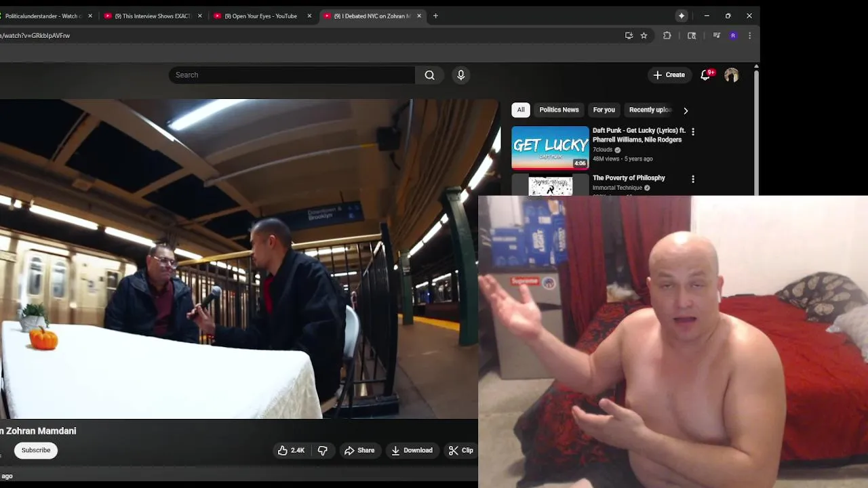Image resolution: width=868 pixels, height=488 pixels.
Task: Close the 'Open Your Eyes - YouTube' tab
Action: pos(309,16)
